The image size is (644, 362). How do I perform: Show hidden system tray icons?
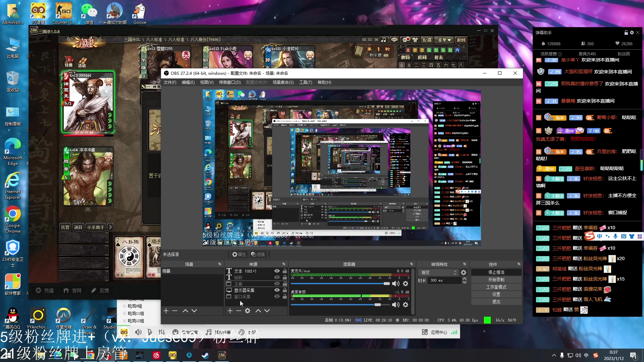(x=554, y=355)
